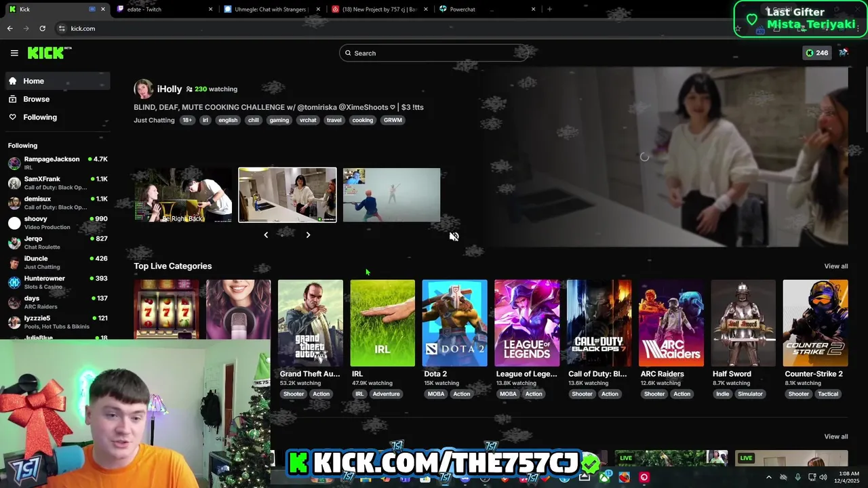
Task: Reload the page with the refresh icon
Action: coord(42,28)
